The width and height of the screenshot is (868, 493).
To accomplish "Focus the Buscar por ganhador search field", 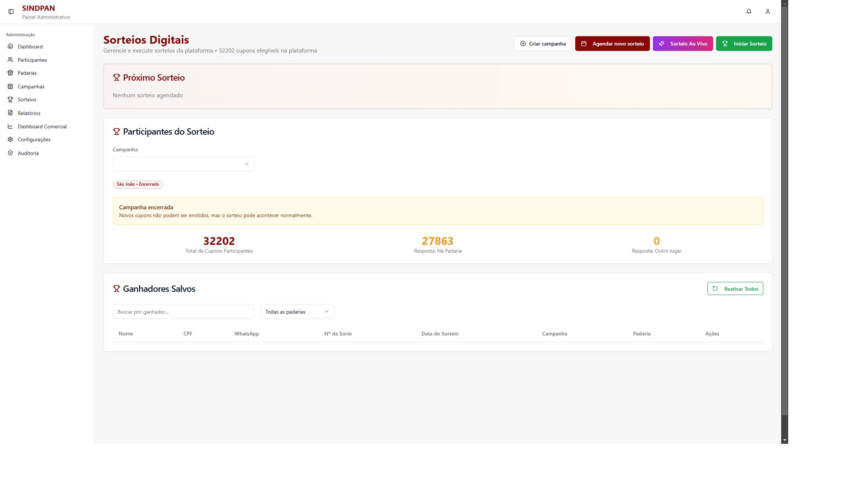I will 183,311.
